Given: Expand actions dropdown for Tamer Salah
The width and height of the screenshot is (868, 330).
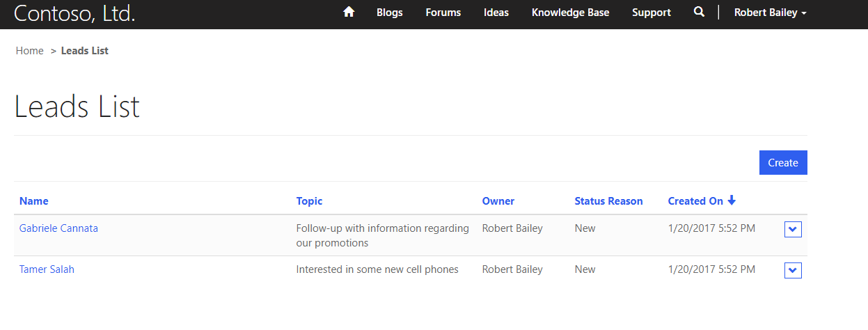Looking at the screenshot, I should pyautogui.click(x=793, y=270).
